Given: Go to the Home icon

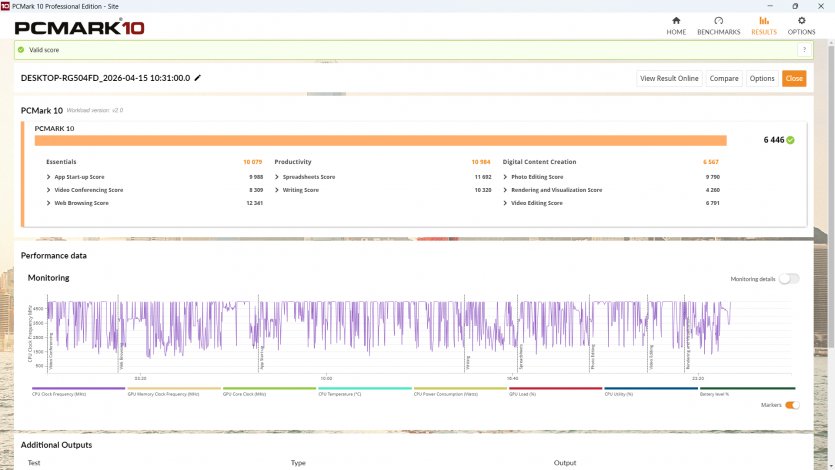Looking at the screenshot, I should tap(676, 21).
